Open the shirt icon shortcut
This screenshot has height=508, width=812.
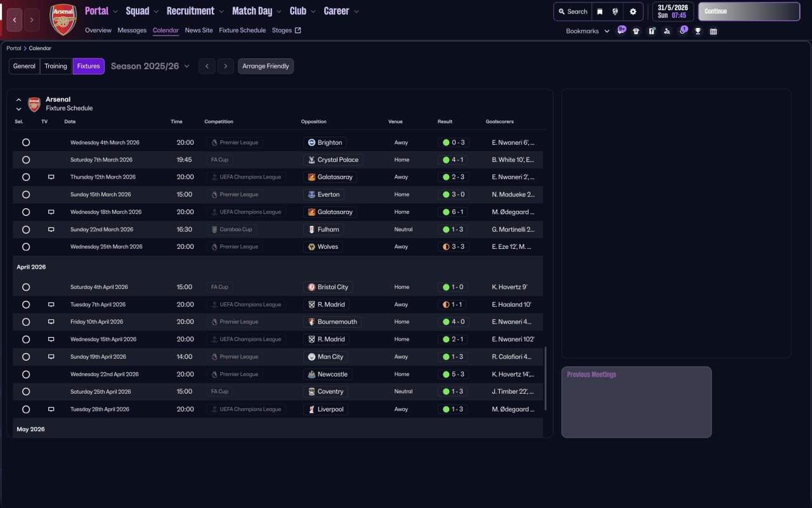[x=636, y=31]
